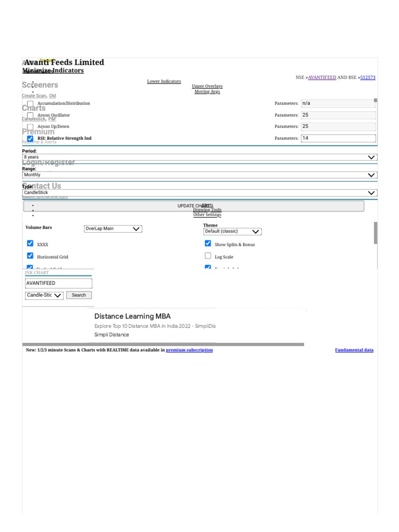Viewport: 399px width, 532px height.
Task: Enable the Aroon Oscillator indicator
Action: click(x=30, y=115)
